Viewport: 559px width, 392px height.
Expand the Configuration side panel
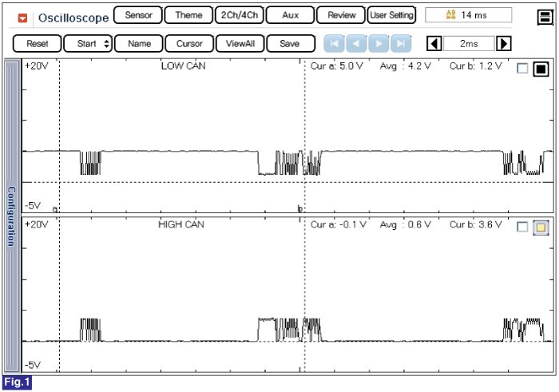point(11,216)
